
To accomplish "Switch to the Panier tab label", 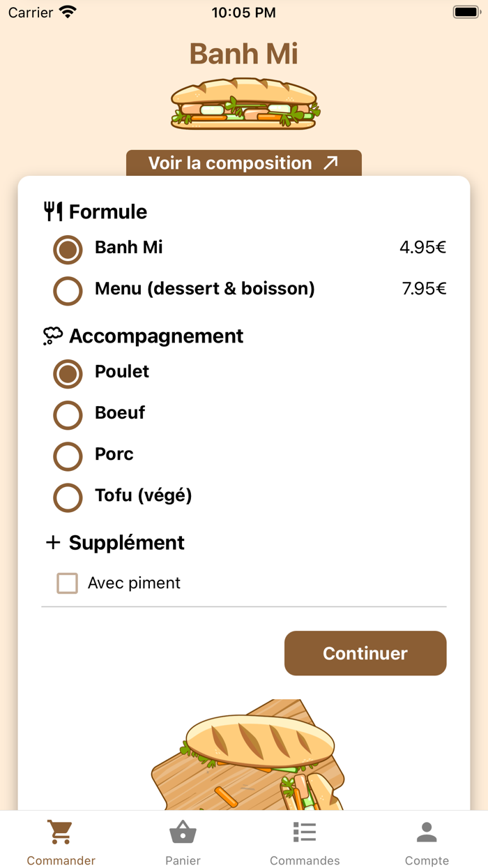I will 183,860.
